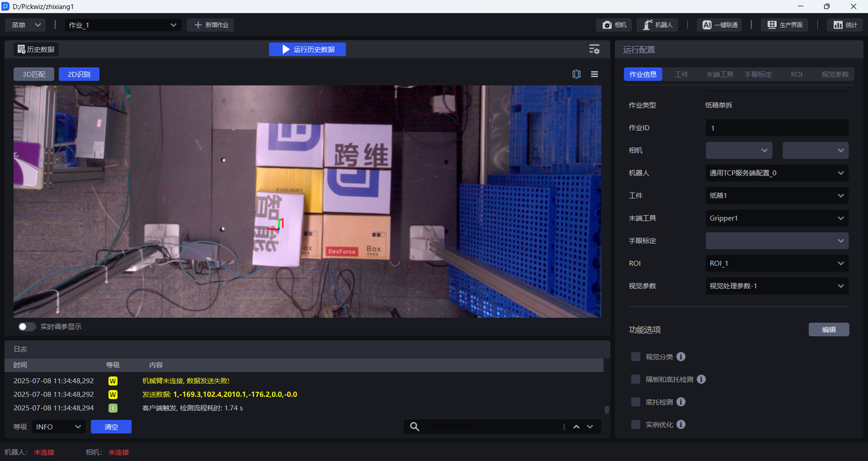The width and height of the screenshot is (868, 461).
Task: Open the image viewer hamburger menu
Action: (x=594, y=75)
